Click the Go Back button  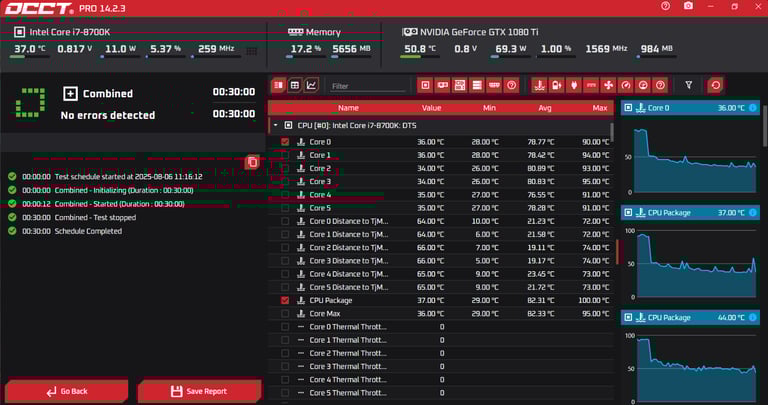[x=67, y=391]
